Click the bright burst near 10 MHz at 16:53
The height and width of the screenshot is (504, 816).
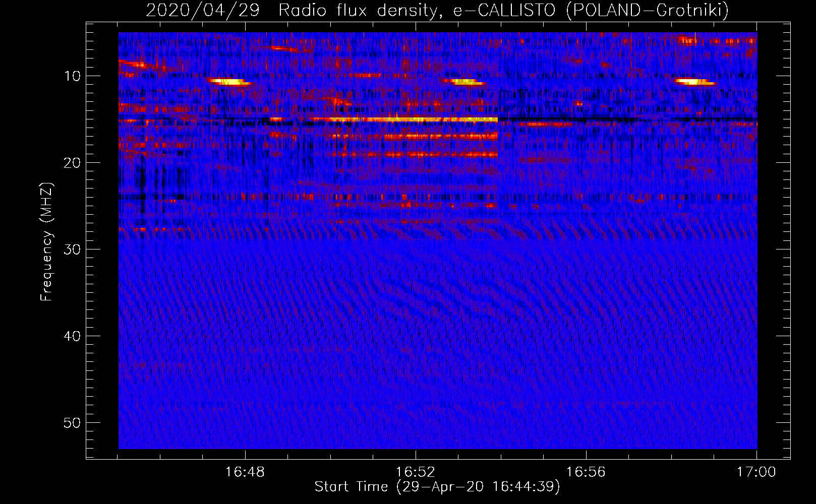coord(463,82)
